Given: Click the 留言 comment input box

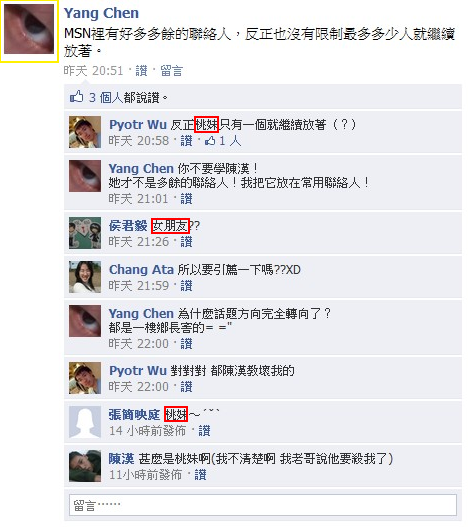Looking at the screenshot, I should point(263,504).
